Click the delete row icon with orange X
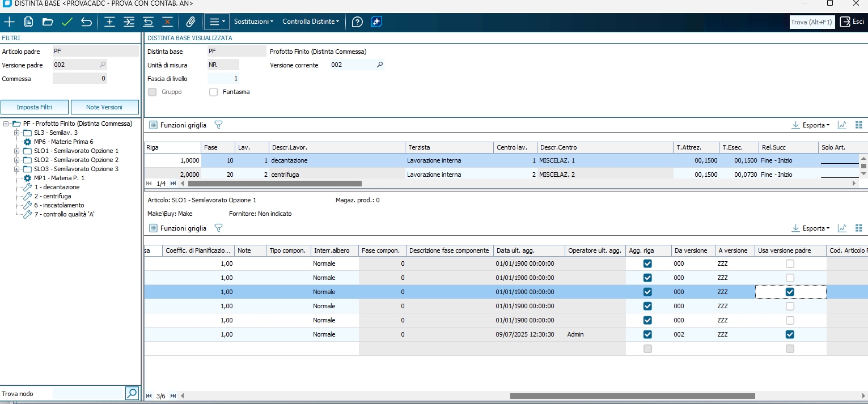Viewport: 868px width, 404px height. (167, 22)
